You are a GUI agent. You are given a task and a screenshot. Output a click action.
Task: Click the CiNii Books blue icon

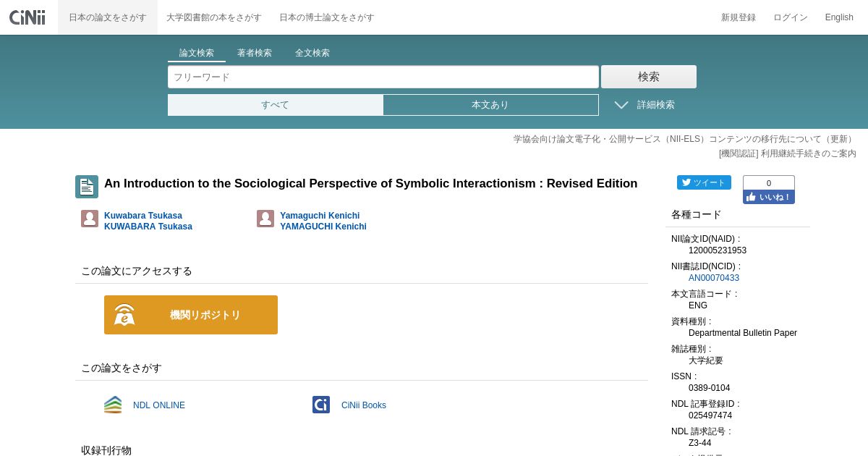click(321, 405)
